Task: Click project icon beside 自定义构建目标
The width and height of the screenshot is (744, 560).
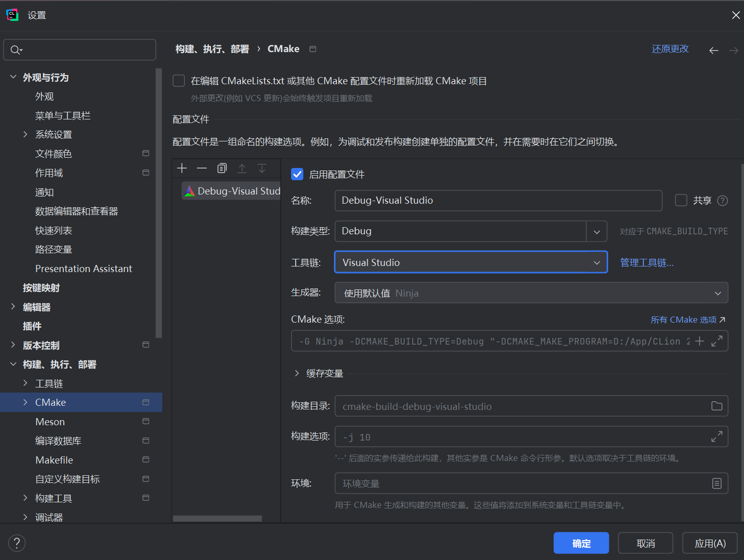Action: tap(146, 478)
